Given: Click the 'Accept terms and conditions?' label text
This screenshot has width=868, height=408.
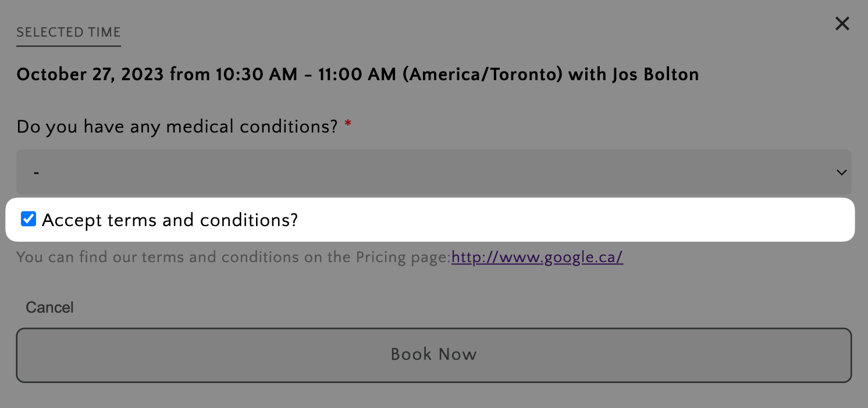Looking at the screenshot, I should 169,220.
